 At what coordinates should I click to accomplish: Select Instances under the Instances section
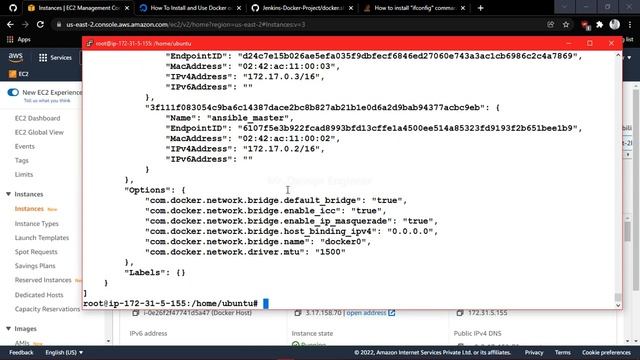pyautogui.click(x=29, y=209)
